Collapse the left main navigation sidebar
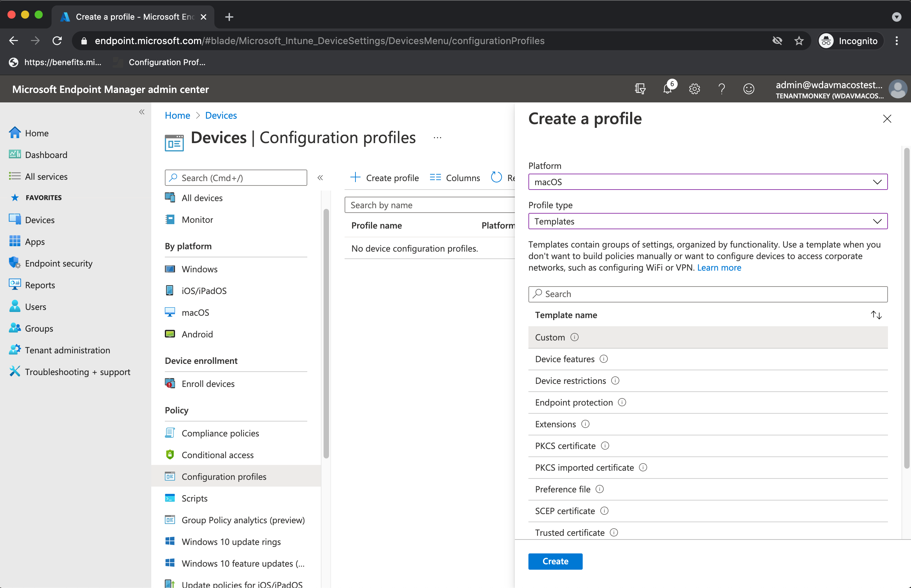Viewport: 911px width, 588px height. tap(142, 112)
